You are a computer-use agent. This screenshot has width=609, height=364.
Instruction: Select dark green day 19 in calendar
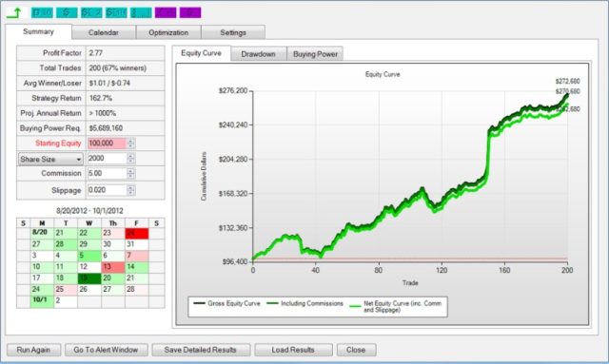pyautogui.click(x=88, y=278)
